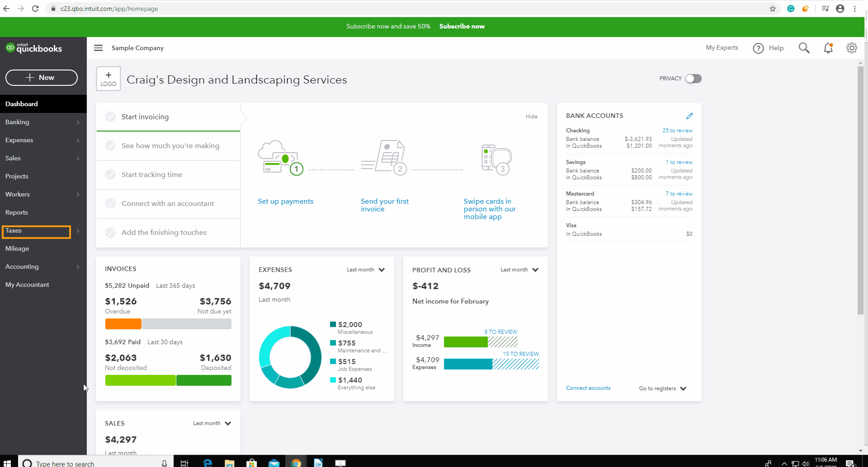The image size is (868, 467).
Task: Go back in the browser
Action: [6, 9]
